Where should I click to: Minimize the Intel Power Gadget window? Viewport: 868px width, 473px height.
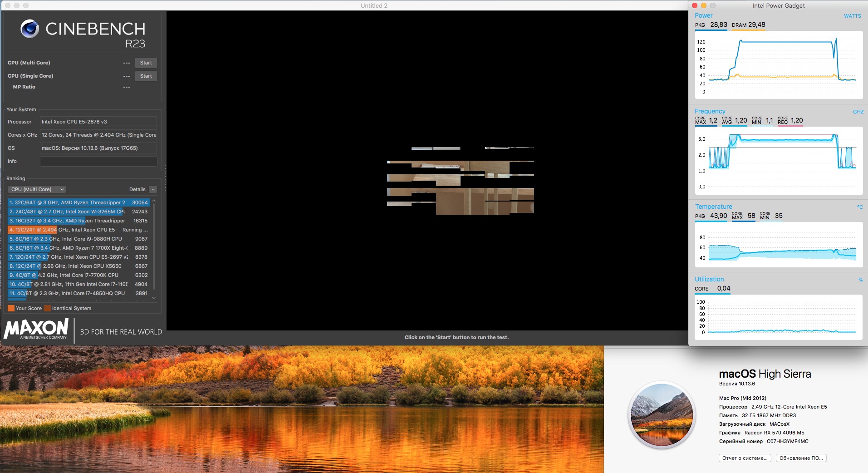click(704, 5)
